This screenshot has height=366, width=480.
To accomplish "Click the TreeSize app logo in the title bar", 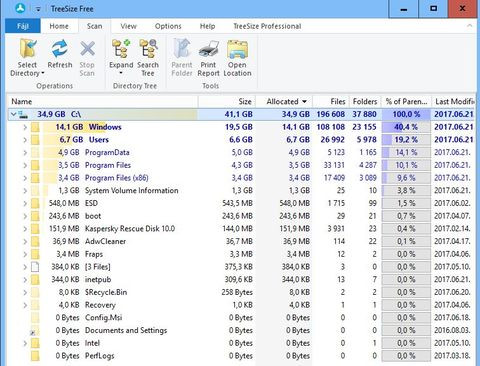I will tap(20, 9).
